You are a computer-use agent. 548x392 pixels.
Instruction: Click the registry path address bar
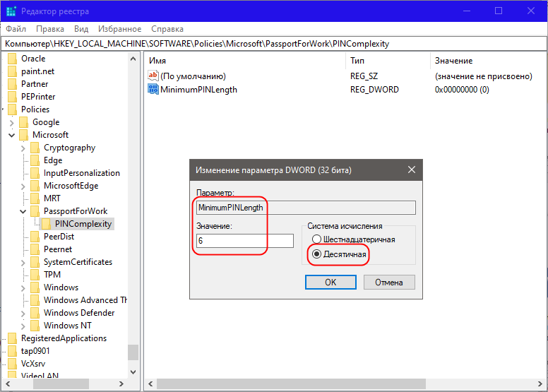point(274,44)
